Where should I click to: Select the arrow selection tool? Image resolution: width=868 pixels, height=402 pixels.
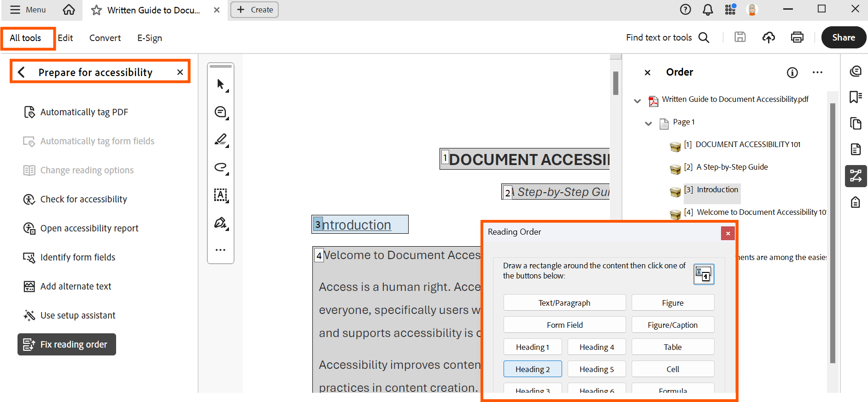(221, 84)
